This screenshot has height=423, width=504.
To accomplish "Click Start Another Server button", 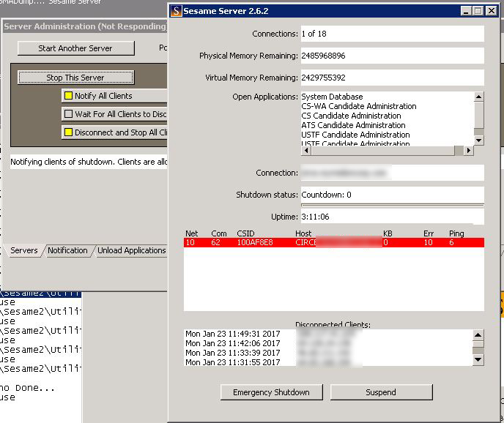I will 76,48.
